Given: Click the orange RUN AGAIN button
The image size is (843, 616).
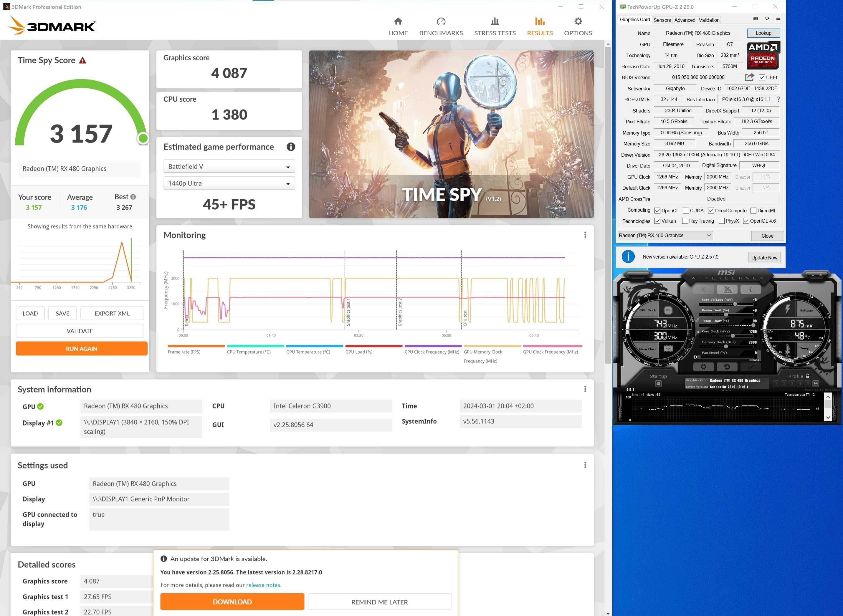Looking at the screenshot, I should pos(81,349).
